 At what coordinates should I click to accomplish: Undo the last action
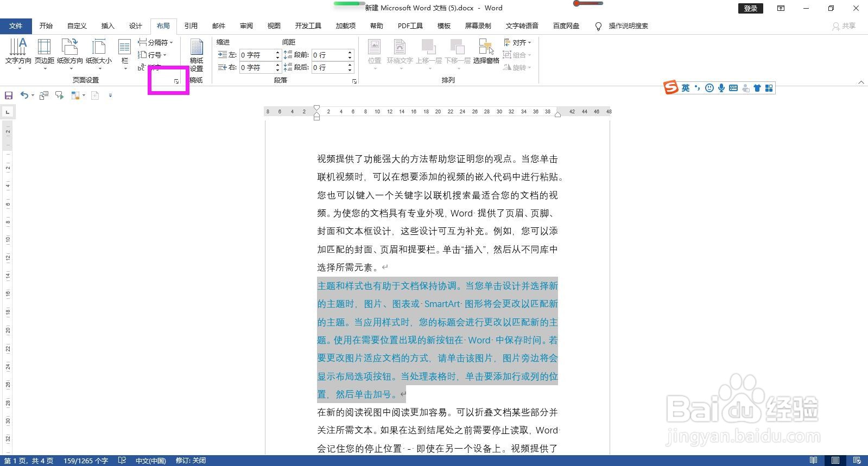coord(24,95)
